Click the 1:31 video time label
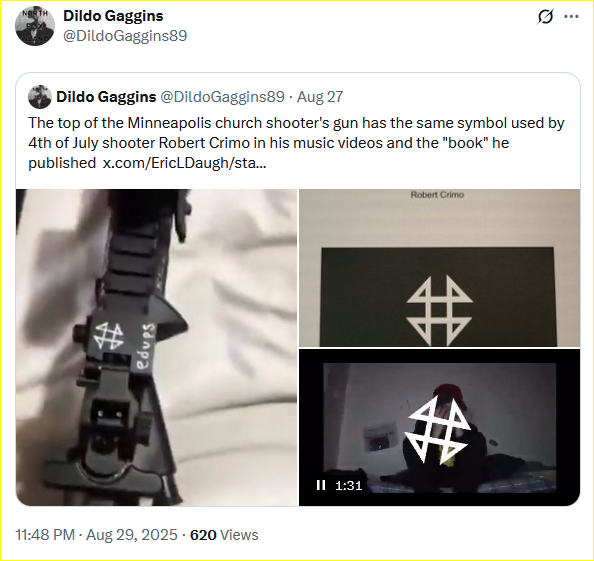594x561 pixels. [x=349, y=485]
